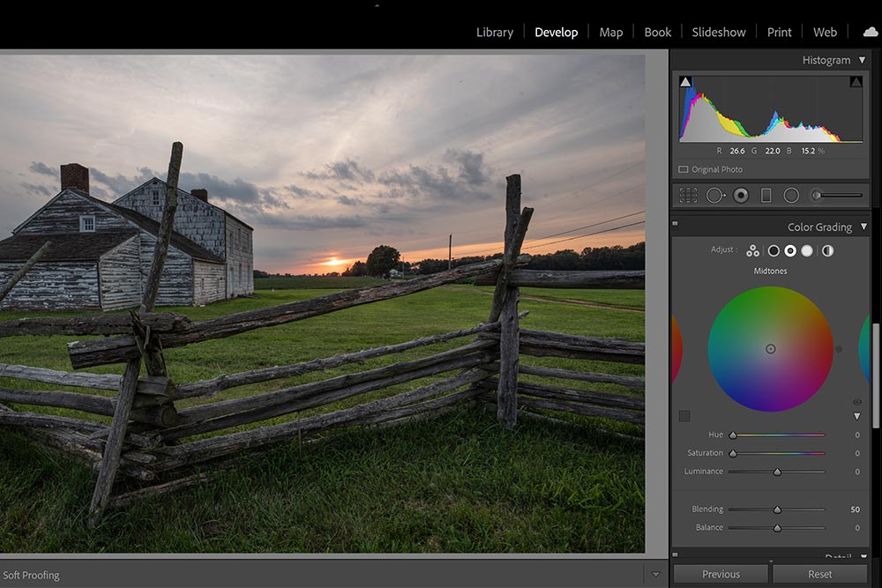
Task: Collapse top module panel with arrow
Action: 377,5
